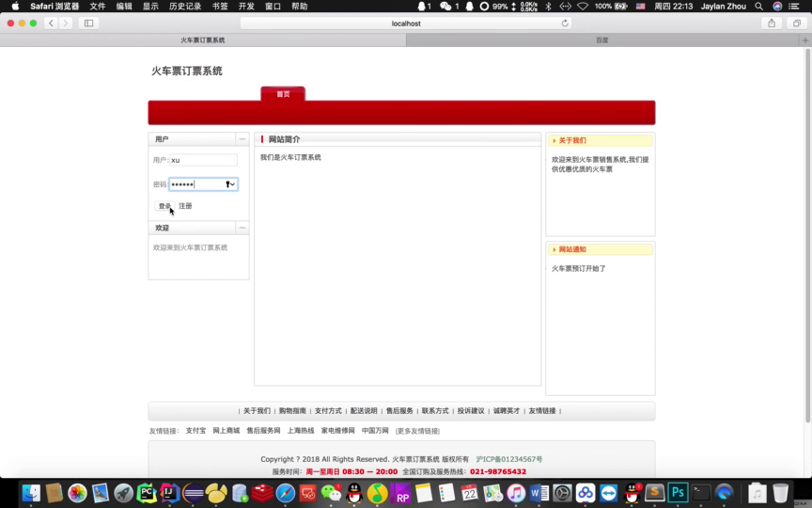Click the Wi-Fi status icon

pyautogui.click(x=583, y=7)
